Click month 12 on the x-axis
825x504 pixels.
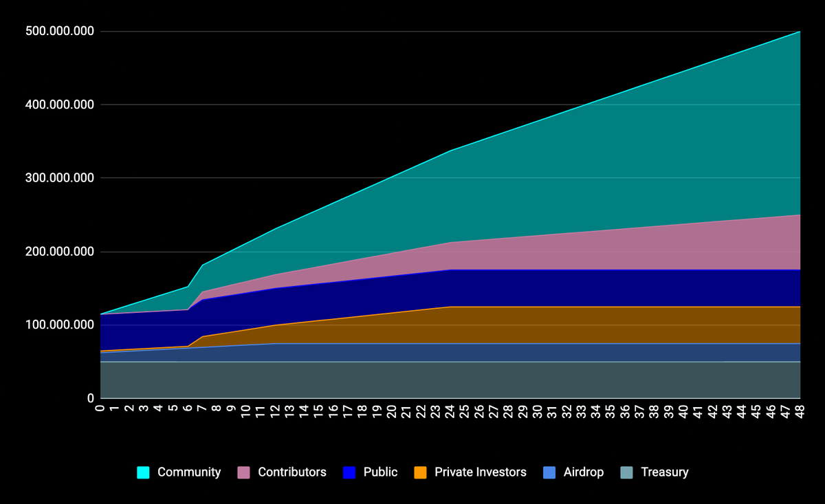click(x=275, y=411)
